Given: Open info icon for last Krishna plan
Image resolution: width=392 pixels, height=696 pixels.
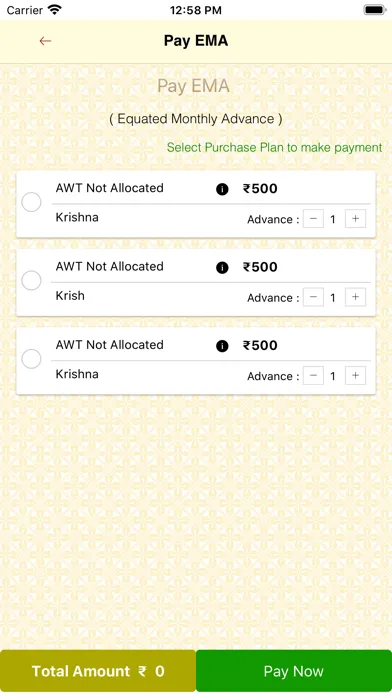Looking at the screenshot, I should (x=222, y=346).
